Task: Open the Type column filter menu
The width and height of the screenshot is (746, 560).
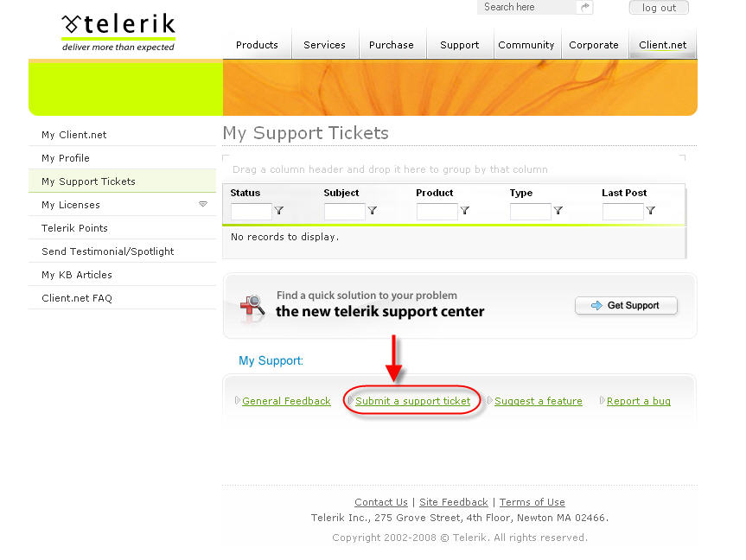Action: click(558, 211)
